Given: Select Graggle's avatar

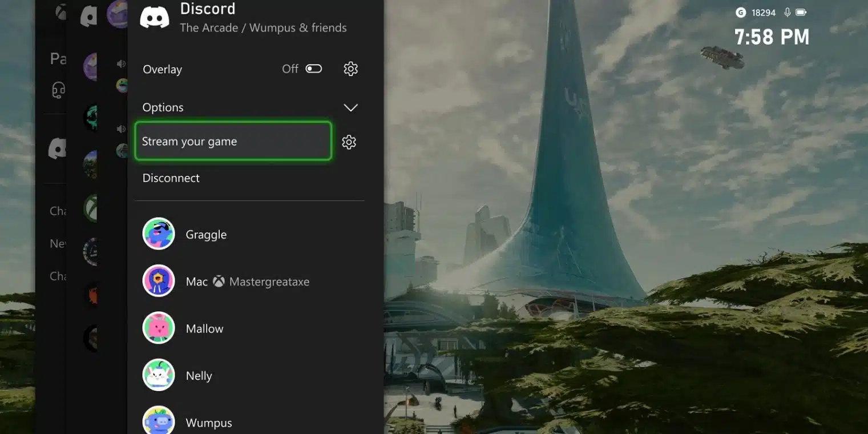Looking at the screenshot, I should coord(159,234).
